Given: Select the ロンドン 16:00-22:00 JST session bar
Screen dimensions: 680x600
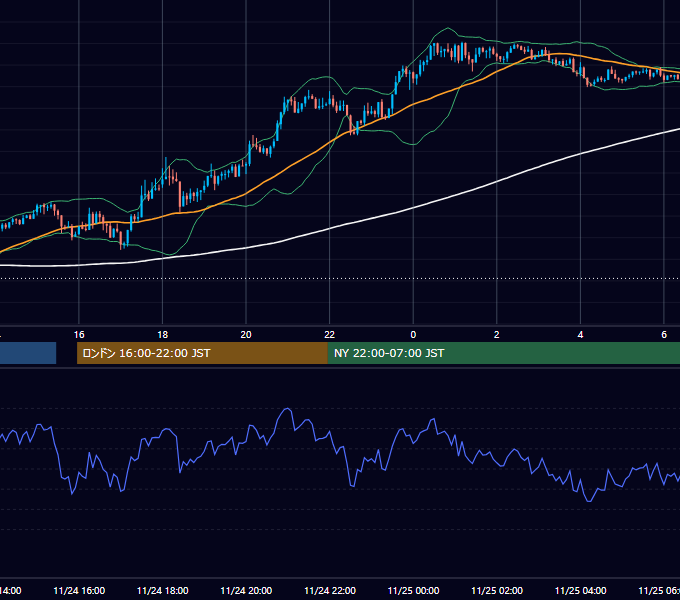Looking at the screenshot, I should tap(202, 353).
